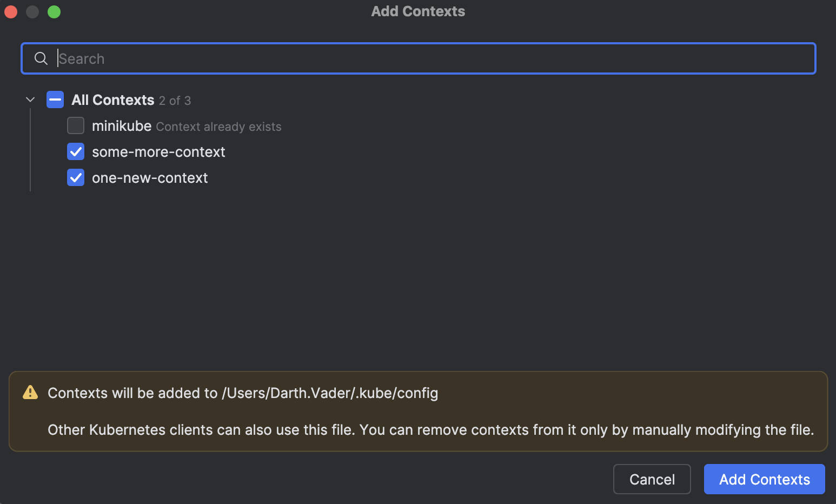Viewport: 836px width, 504px height.
Task: Click the "2 of 3" selection counter
Action: click(175, 101)
